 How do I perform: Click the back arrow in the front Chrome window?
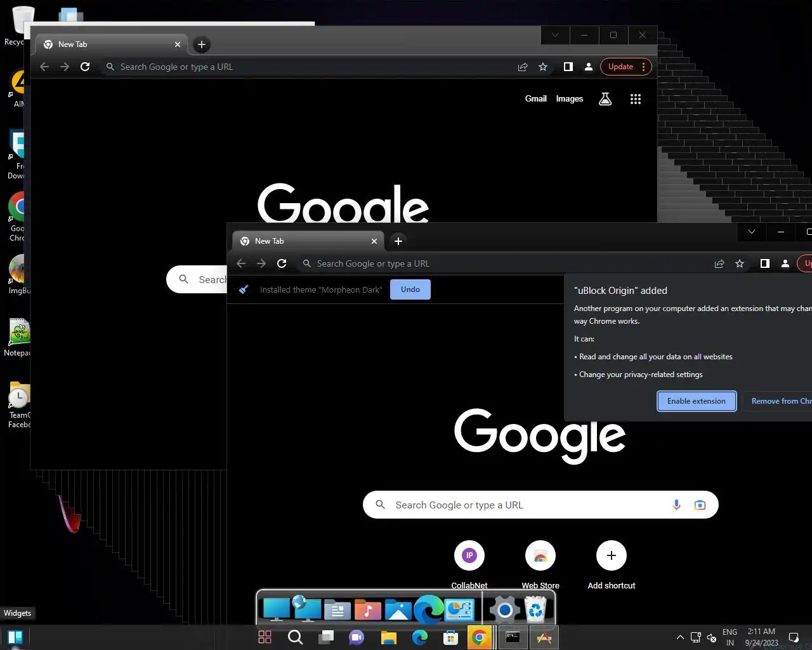click(241, 263)
